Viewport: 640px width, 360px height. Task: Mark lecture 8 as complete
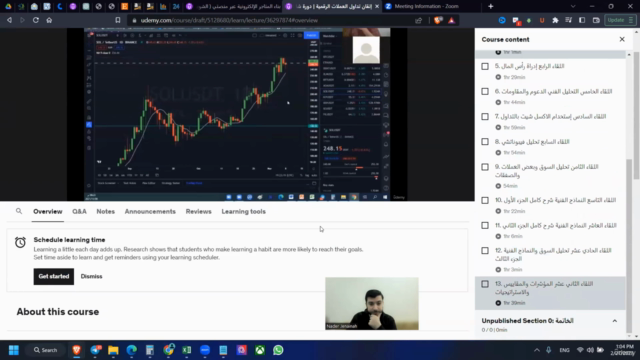pyautogui.click(x=485, y=142)
